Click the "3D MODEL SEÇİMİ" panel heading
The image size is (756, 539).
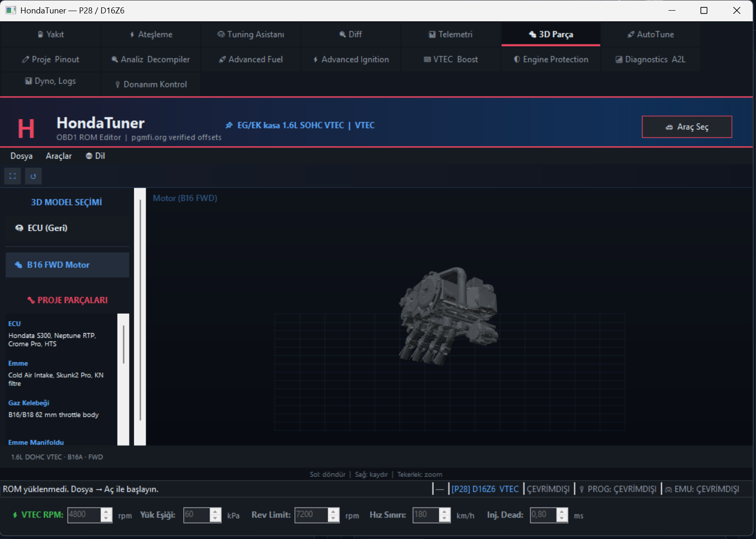click(x=67, y=202)
